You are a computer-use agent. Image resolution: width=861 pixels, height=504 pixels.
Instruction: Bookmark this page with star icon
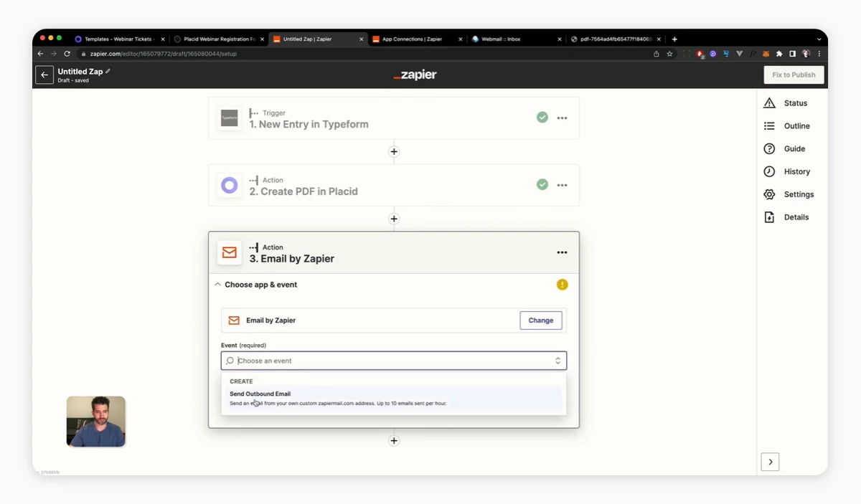(669, 54)
